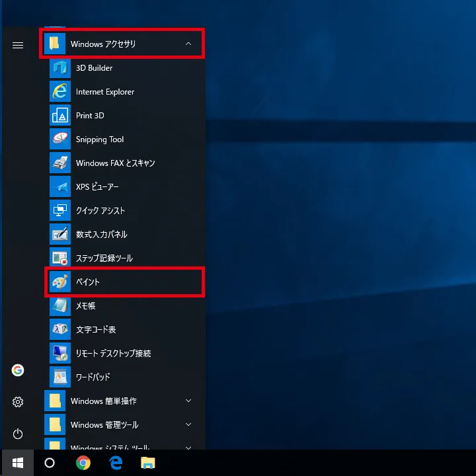Click the Windows 簡単操作 folder icon
The image size is (476, 476).
[x=55, y=401]
